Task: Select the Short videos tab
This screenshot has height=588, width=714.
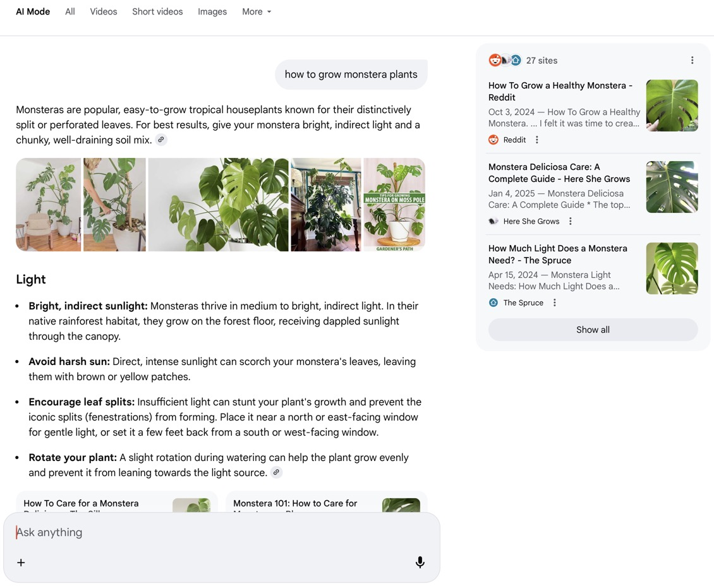Action: [157, 12]
